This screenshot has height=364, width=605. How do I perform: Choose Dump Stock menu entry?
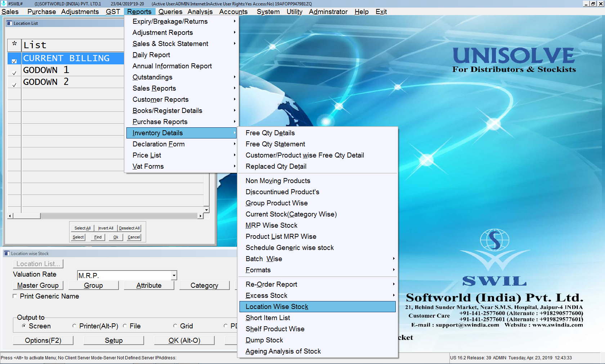coord(317,340)
